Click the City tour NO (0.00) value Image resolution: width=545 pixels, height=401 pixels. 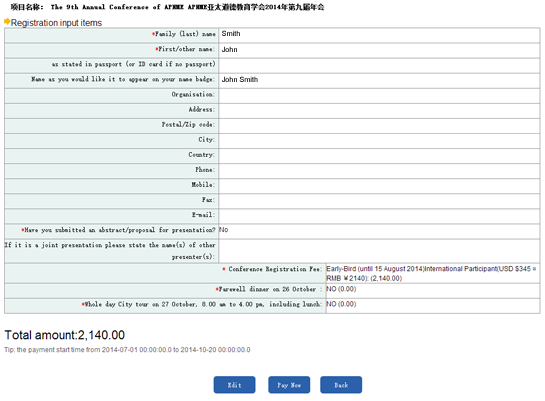point(341,304)
